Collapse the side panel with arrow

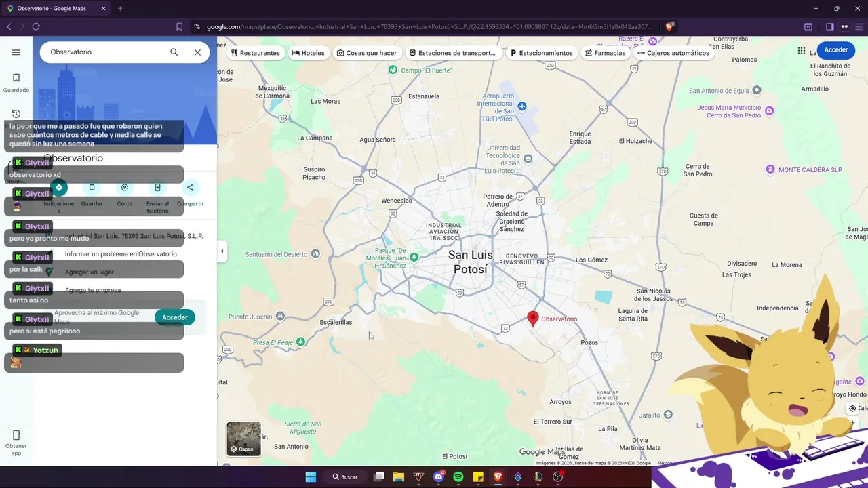pyautogui.click(x=222, y=251)
